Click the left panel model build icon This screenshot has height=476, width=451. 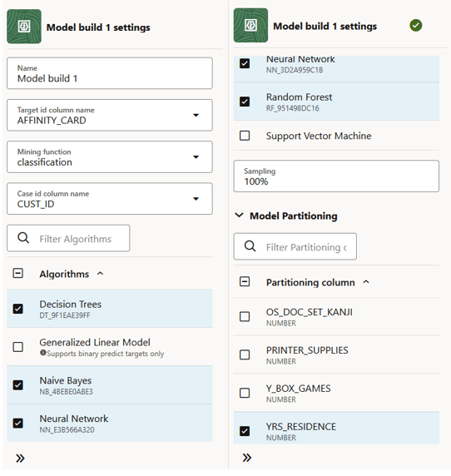[24, 27]
